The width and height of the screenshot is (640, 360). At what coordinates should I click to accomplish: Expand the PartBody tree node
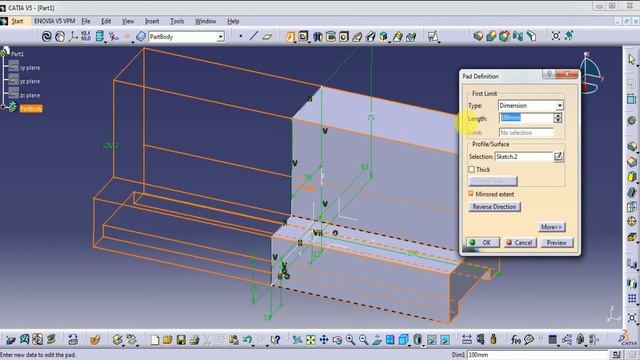click(x=2, y=107)
